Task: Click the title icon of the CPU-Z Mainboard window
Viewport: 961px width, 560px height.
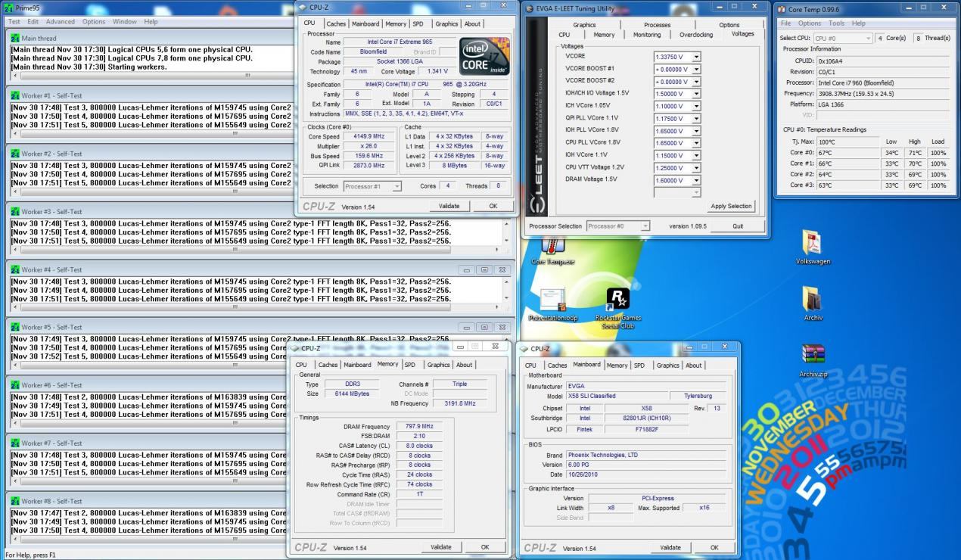Action: click(524, 348)
